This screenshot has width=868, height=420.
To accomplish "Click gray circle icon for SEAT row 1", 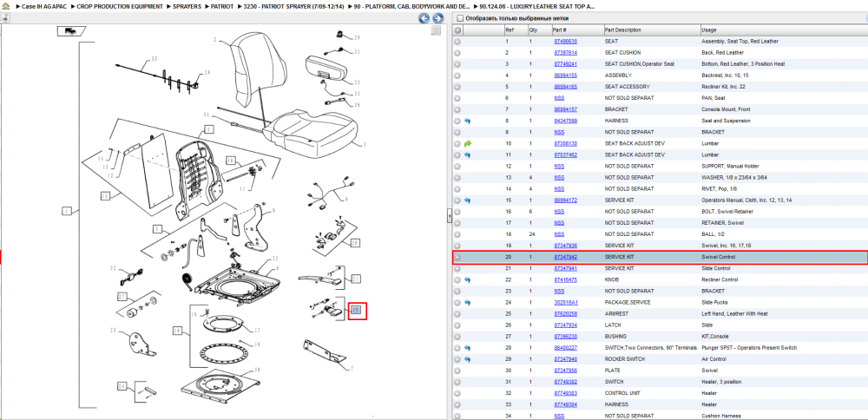I will coord(457,42).
